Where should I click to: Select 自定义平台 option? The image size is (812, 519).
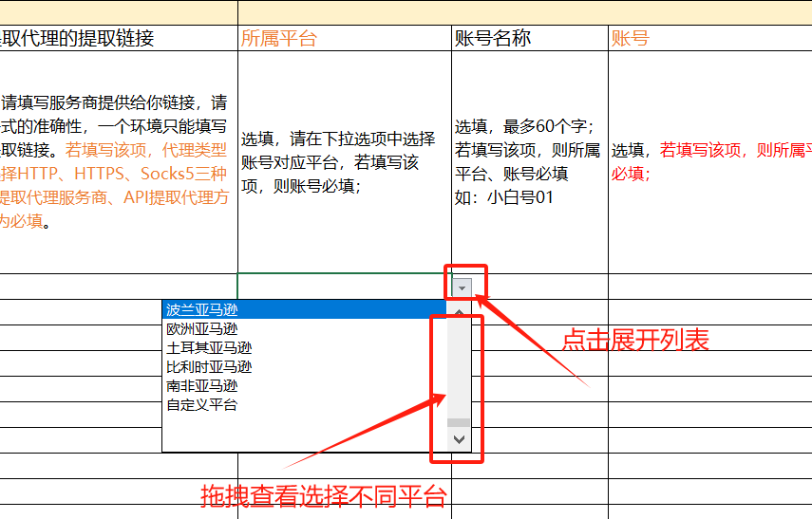pyautogui.click(x=304, y=404)
